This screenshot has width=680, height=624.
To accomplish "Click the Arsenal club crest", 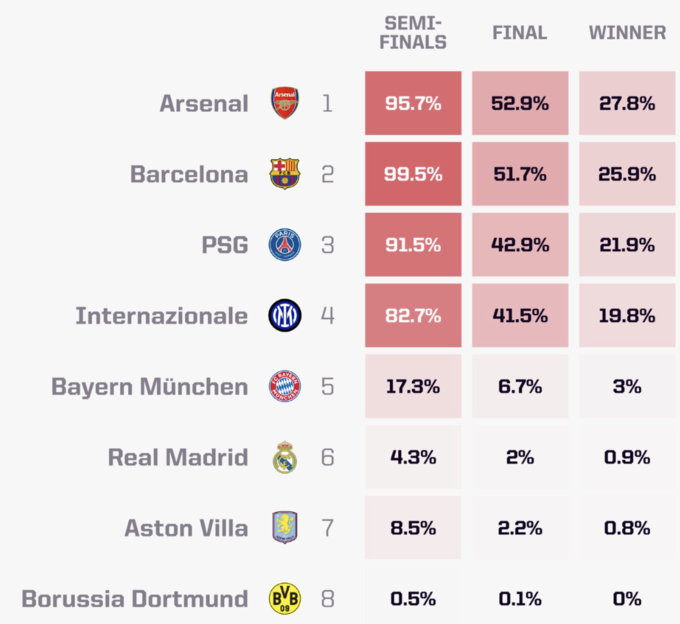I will [285, 103].
